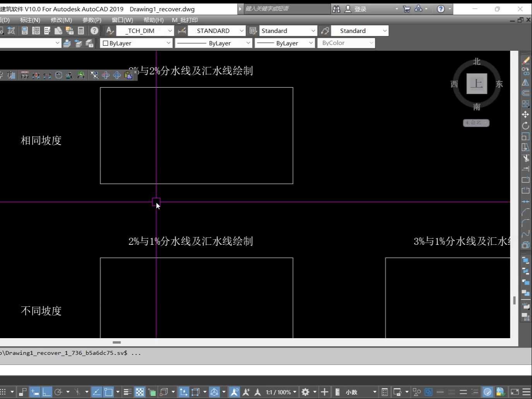Select the Erase tool in the Modify toolbar
The image size is (532, 399).
(x=525, y=61)
